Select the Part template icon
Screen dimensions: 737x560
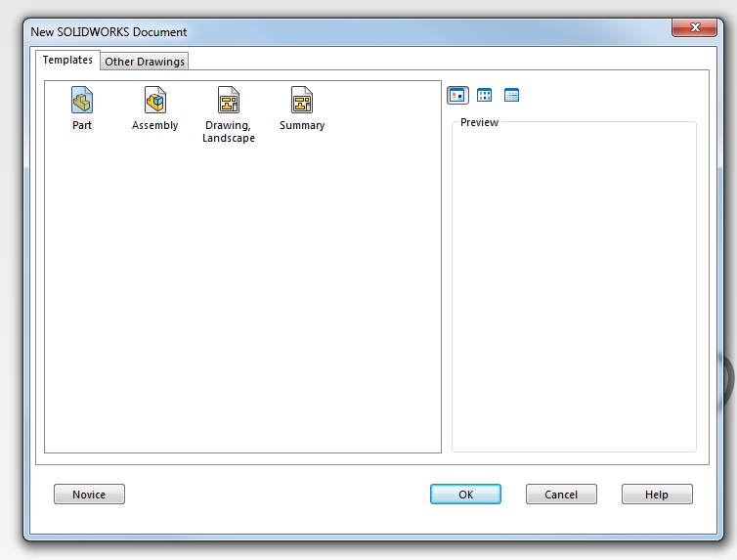[x=82, y=100]
